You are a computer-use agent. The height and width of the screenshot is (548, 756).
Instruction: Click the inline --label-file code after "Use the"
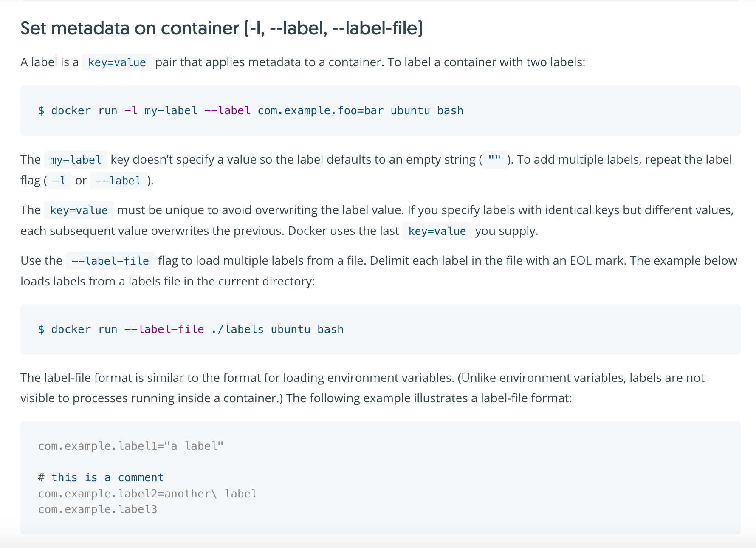point(110,261)
